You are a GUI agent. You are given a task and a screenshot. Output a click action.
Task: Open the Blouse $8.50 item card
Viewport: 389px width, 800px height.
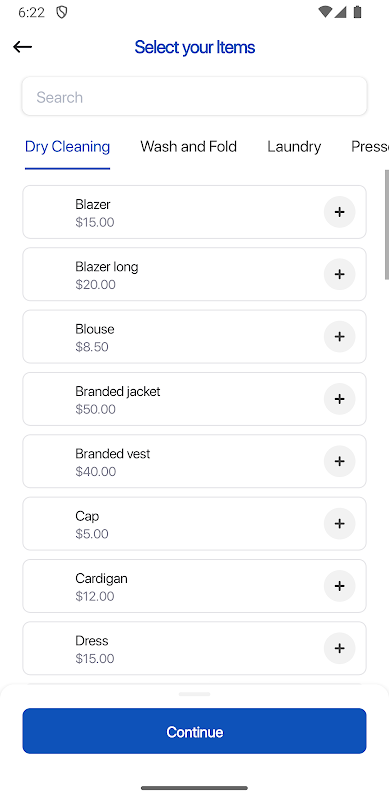(x=194, y=337)
